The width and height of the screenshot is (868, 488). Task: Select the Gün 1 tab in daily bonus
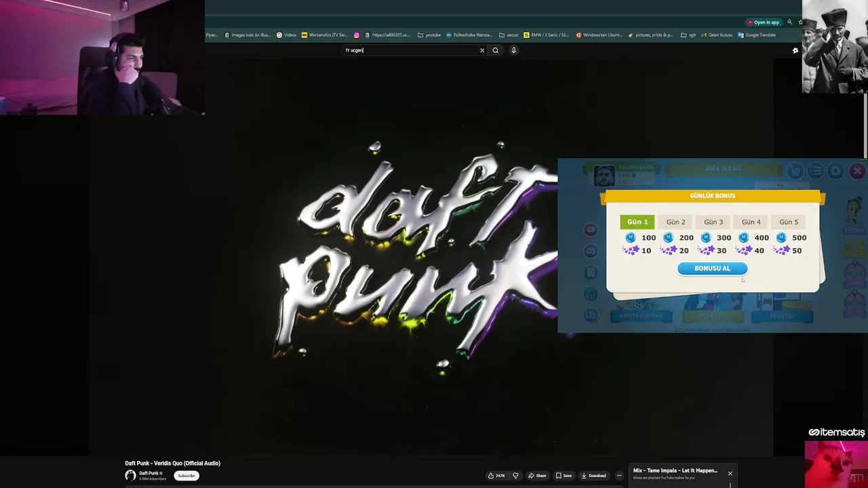pyautogui.click(x=637, y=222)
